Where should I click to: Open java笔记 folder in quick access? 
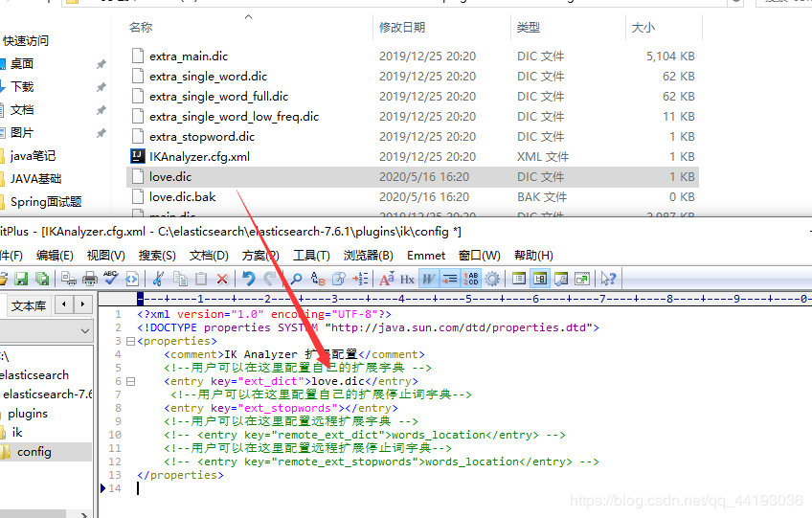pyautogui.click(x=33, y=156)
